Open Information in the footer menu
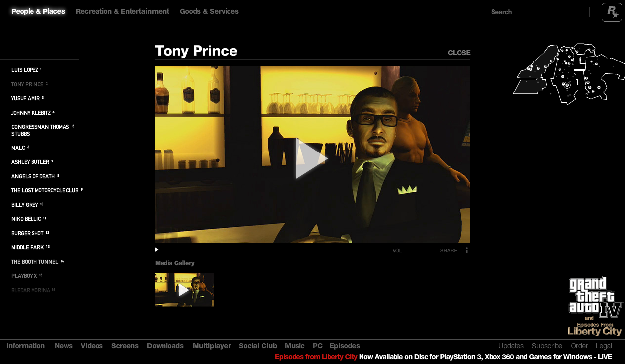This screenshot has height=364, width=625. tap(26, 346)
